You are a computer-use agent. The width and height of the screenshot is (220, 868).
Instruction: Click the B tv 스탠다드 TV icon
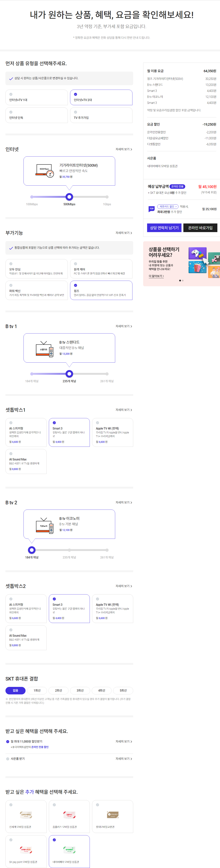coord(45,349)
